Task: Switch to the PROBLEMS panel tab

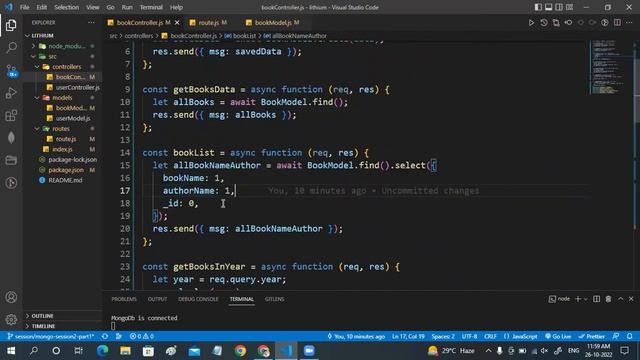Action: [124, 299]
